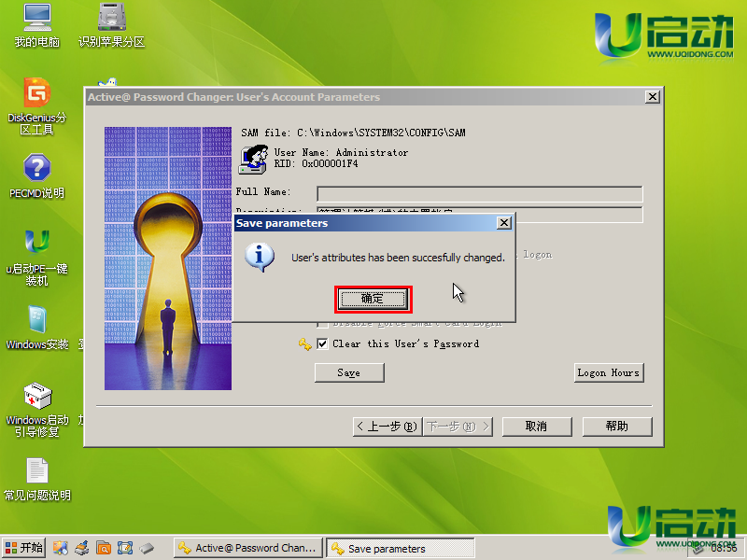747x560 pixels.
Task: Click the 确定 button in Save parameters
Action: (x=373, y=299)
